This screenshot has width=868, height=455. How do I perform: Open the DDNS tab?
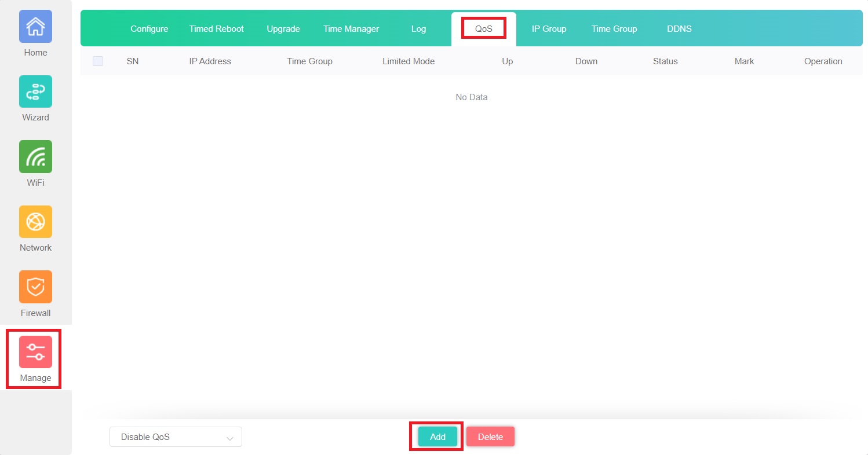679,29
